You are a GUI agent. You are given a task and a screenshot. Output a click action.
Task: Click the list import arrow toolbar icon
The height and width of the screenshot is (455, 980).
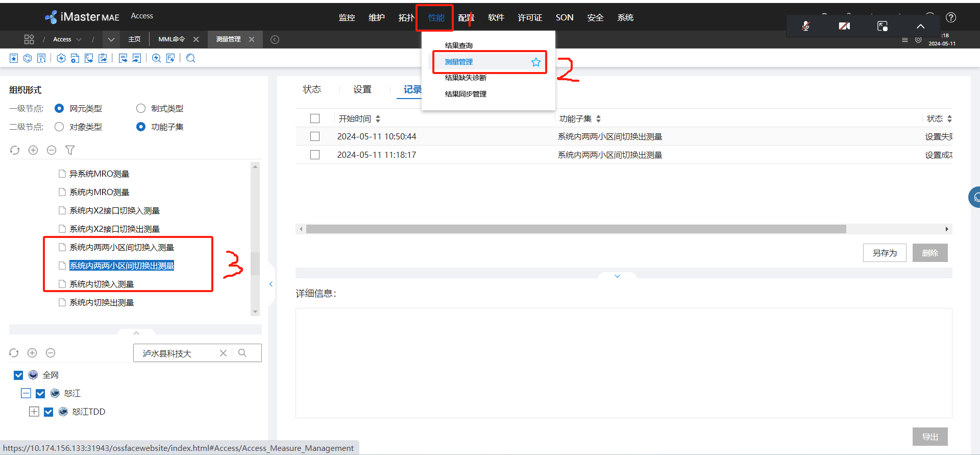tap(137, 58)
